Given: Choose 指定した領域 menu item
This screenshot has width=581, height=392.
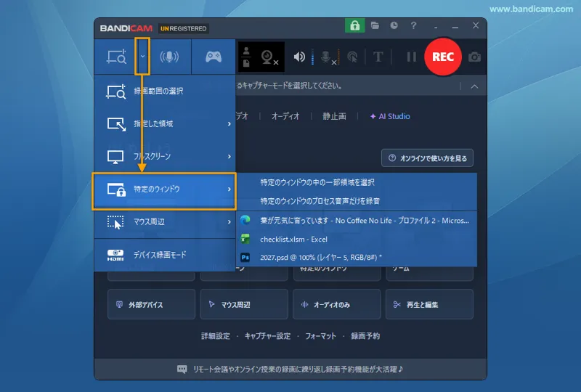Looking at the screenshot, I should [x=165, y=123].
